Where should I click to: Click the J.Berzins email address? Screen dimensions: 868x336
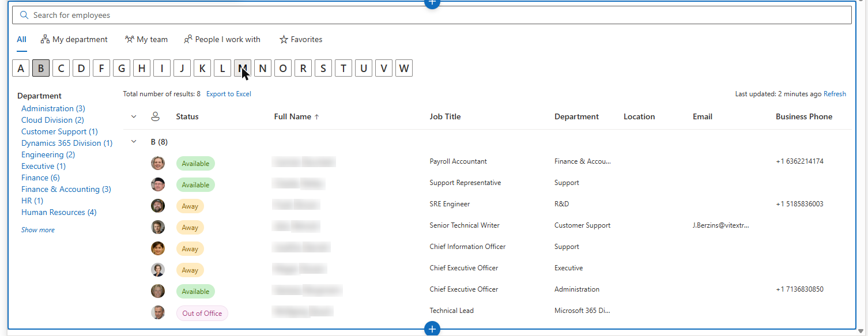721,225
